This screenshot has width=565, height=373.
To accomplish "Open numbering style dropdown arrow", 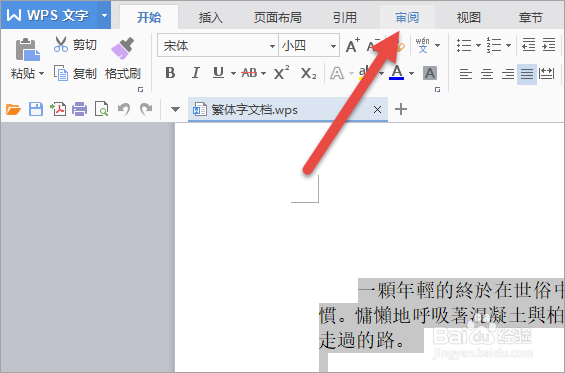I will point(508,45).
